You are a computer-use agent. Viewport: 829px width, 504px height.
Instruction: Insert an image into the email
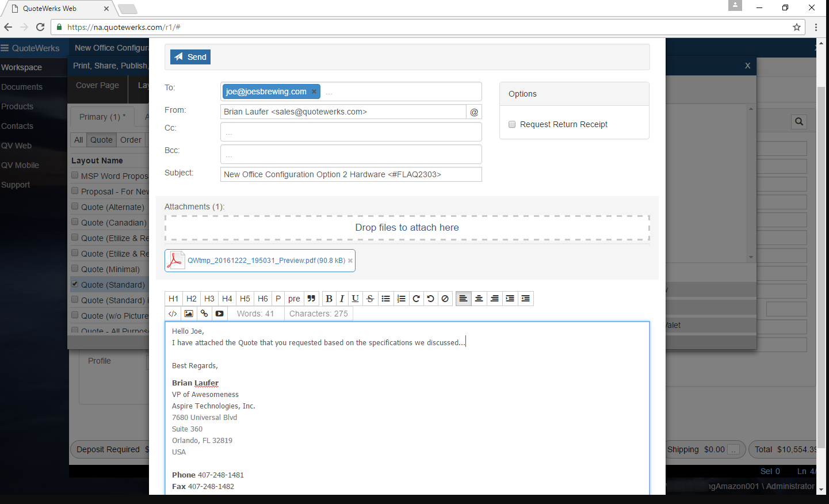tap(189, 314)
